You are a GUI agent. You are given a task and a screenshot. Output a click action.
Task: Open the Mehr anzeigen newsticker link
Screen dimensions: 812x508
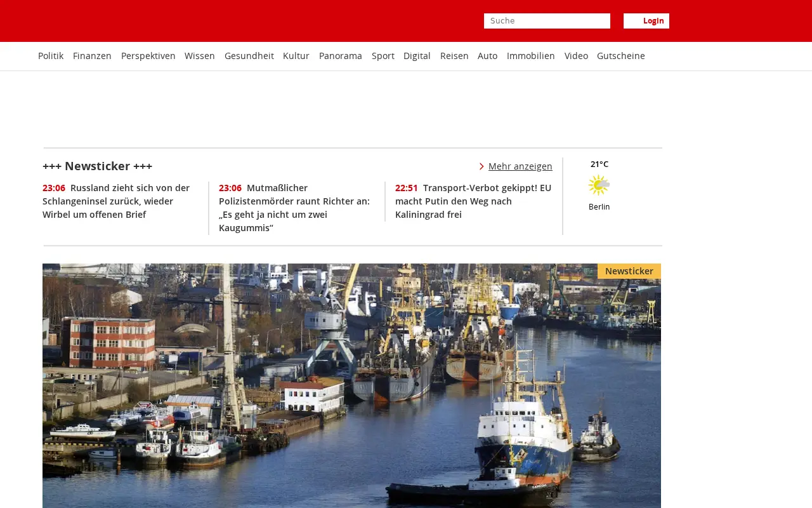pos(520,166)
